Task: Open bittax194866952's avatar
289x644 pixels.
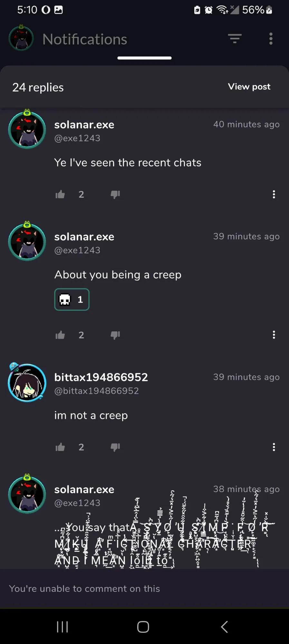Action: click(27, 382)
